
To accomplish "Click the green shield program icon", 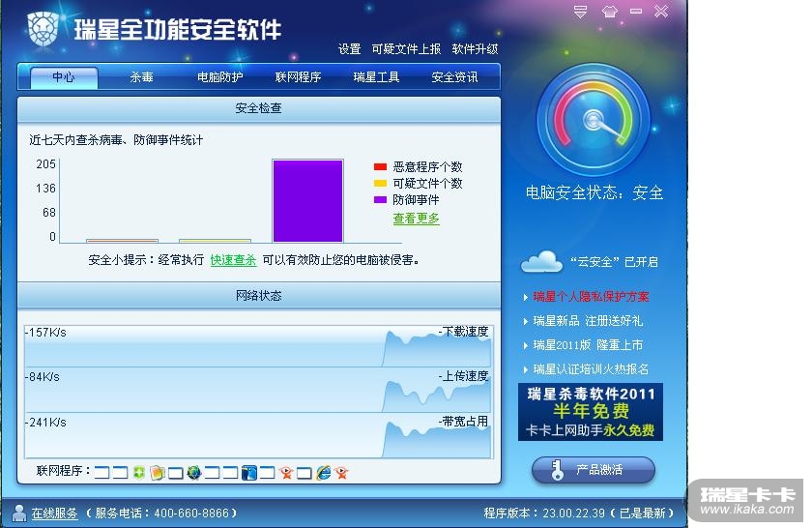I will (x=139, y=472).
